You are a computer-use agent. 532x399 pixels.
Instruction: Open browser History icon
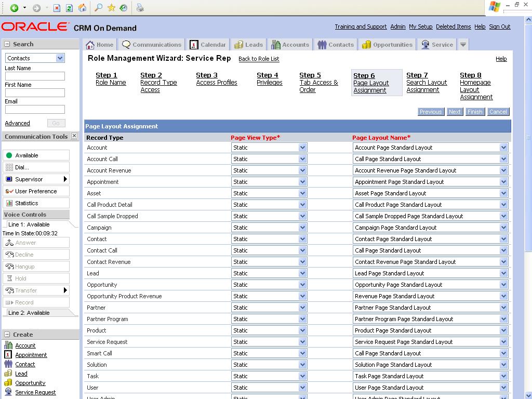pyautogui.click(x=124, y=7)
